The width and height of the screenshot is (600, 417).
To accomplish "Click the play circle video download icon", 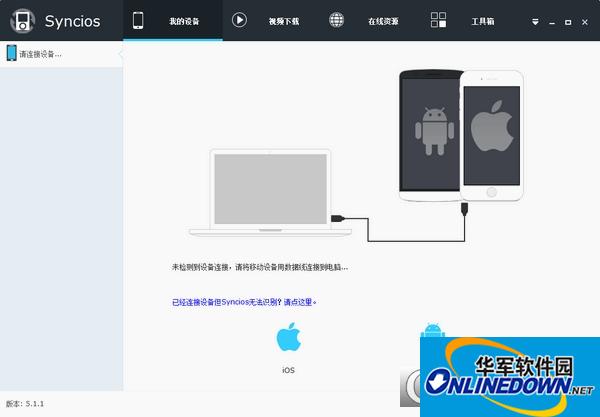I will coord(239,20).
